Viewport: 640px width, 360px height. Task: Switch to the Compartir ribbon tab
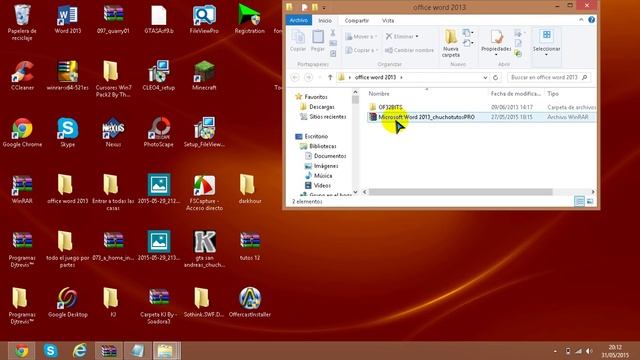(x=356, y=20)
